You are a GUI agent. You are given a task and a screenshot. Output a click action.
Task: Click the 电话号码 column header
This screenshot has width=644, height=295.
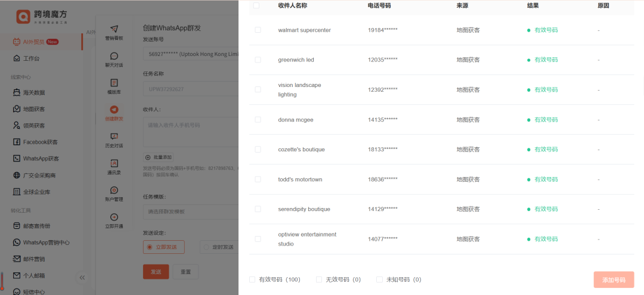(379, 5)
